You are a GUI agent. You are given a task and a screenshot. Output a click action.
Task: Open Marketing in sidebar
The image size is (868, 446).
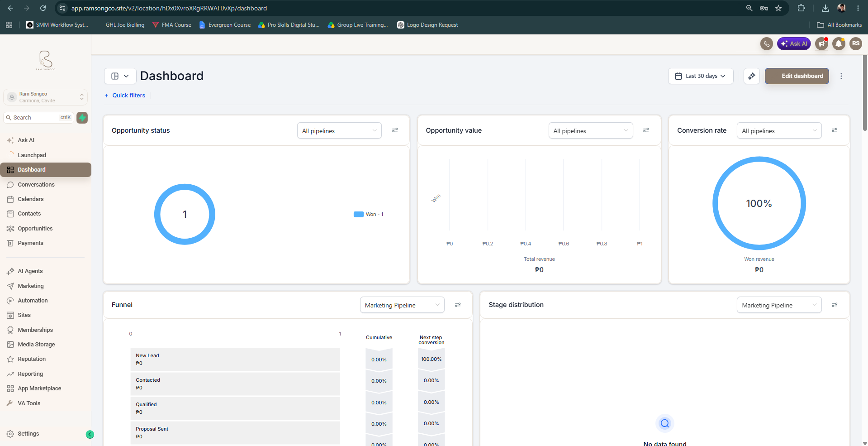click(45, 286)
